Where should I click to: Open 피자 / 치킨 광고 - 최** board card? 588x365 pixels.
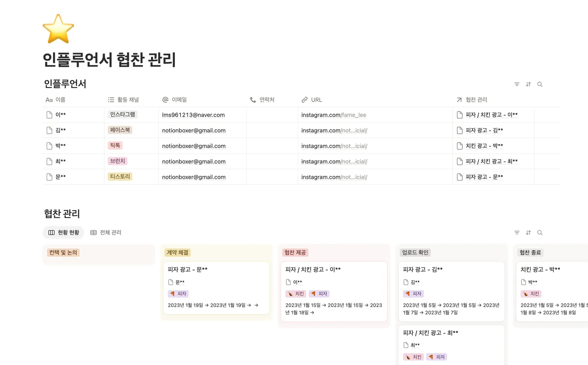click(x=452, y=345)
